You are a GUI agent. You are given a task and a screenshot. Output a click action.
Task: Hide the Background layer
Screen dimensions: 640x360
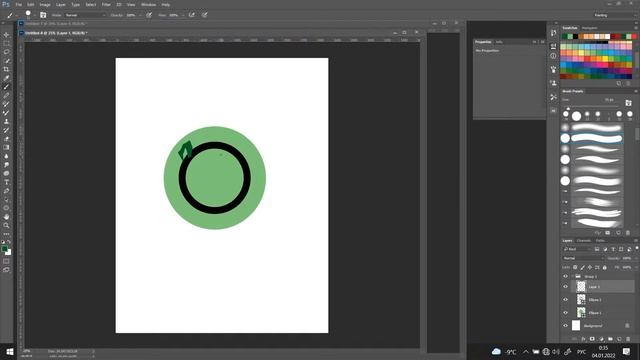pyautogui.click(x=565, y=326)
